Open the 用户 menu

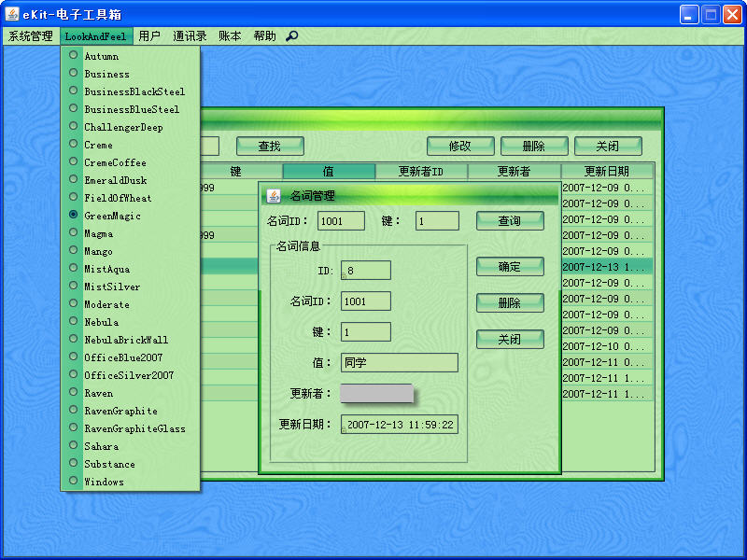click(x=149, y=36)
